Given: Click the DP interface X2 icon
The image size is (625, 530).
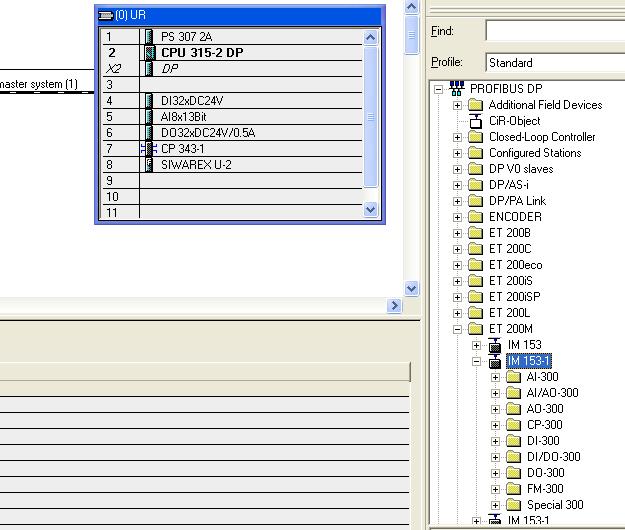Looking at the screenshot, I should (x=149, y=69).
